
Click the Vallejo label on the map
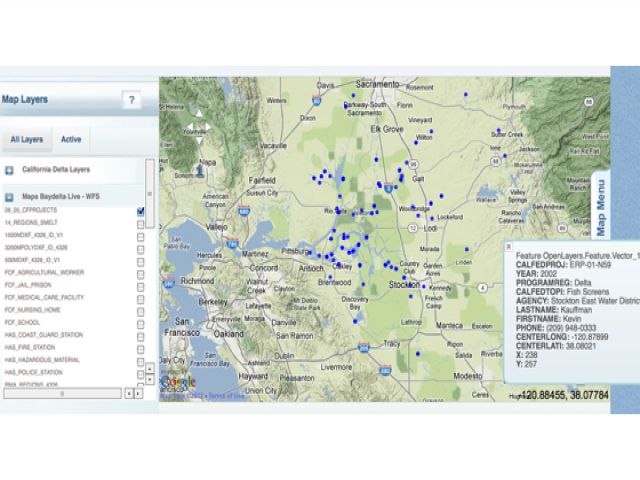pos(217,227)
